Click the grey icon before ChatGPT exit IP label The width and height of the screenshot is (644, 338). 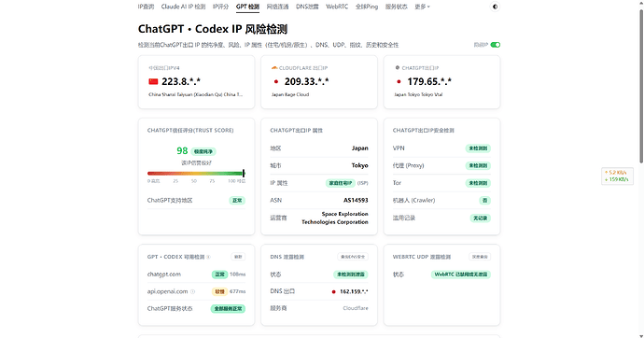(x=398, y=68)
